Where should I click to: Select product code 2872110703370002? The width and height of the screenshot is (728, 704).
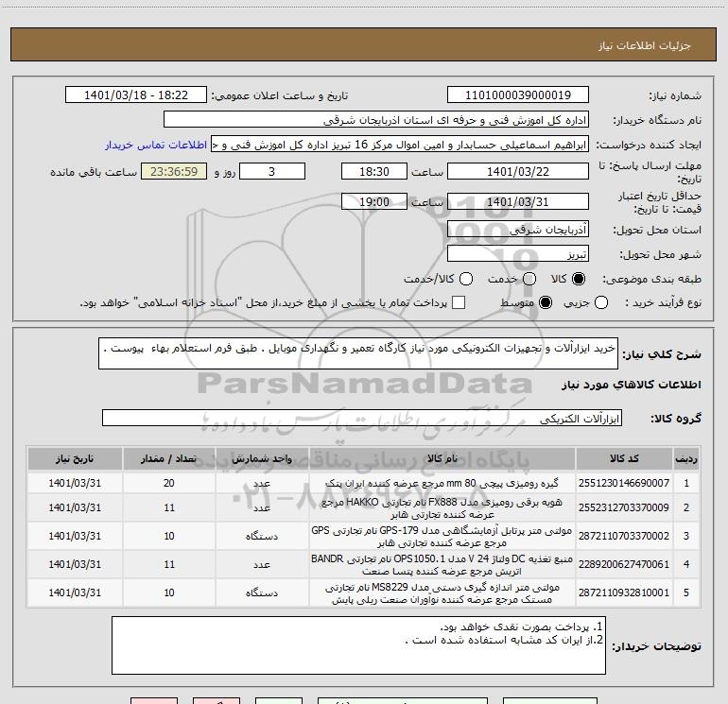click(624, 536)
